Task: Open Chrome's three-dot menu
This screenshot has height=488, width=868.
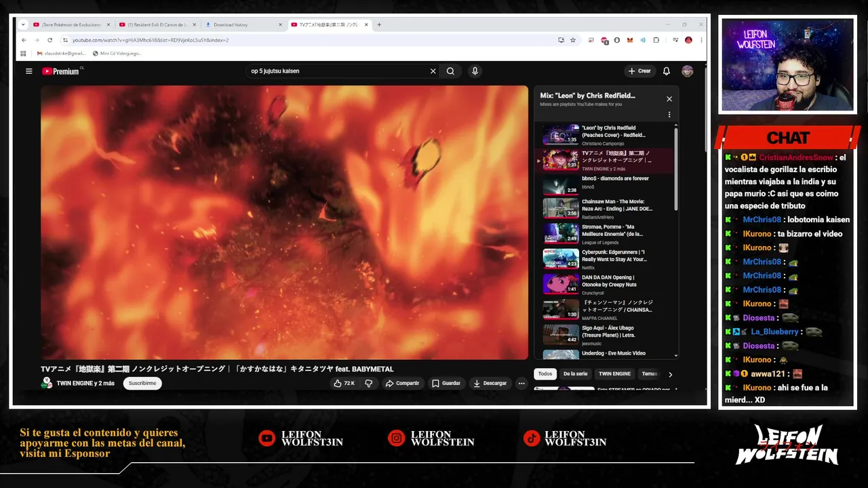Action: (701, 40)
